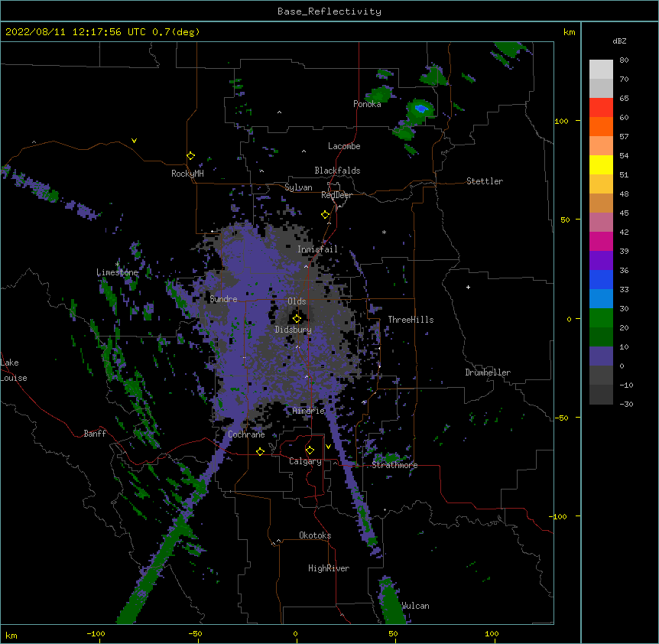Click the RockyMH label

click(187, 174)
